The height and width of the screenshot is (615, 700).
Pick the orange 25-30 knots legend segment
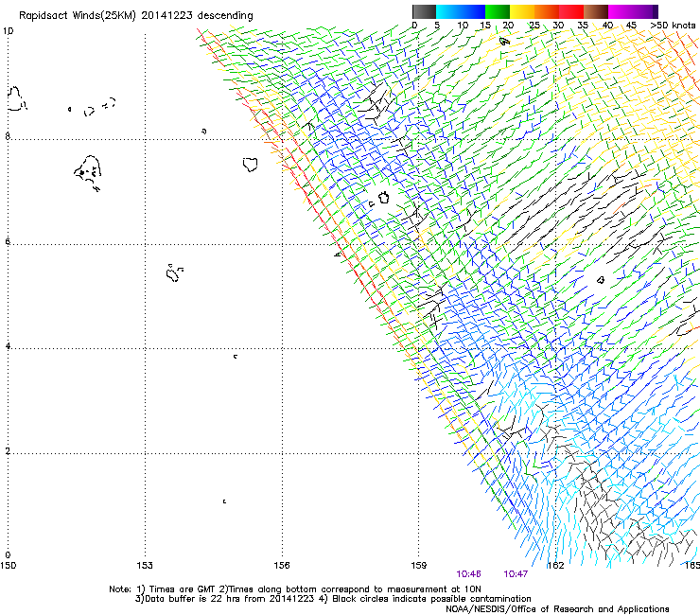pyautogui.click(x=547, y=11)
